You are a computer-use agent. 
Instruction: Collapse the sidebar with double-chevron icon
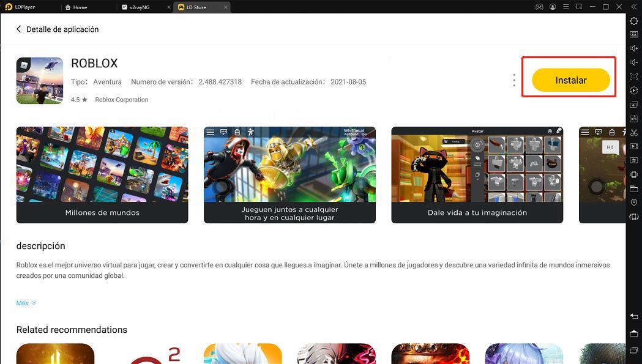click(634, 7)
